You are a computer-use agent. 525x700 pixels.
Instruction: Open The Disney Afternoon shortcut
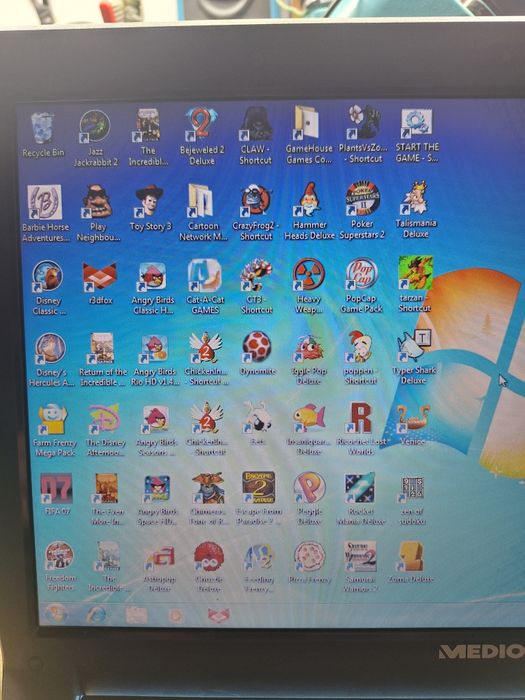[104, 419]
